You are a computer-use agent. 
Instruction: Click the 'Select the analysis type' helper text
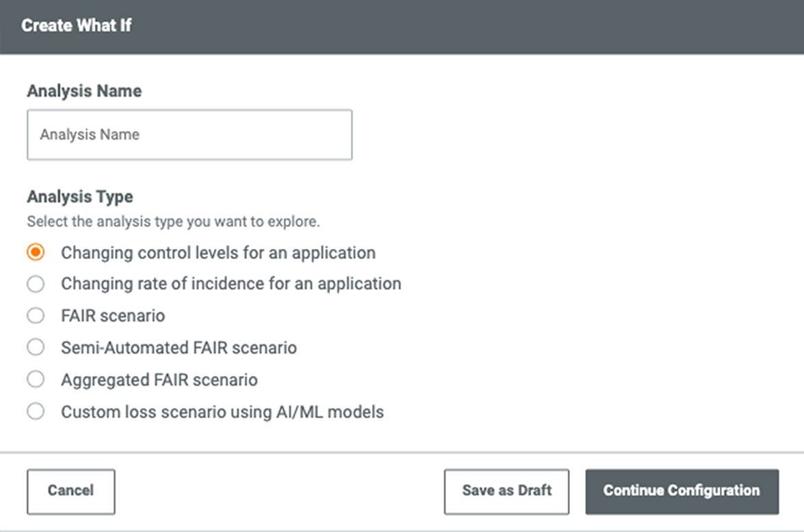point(173,222)
